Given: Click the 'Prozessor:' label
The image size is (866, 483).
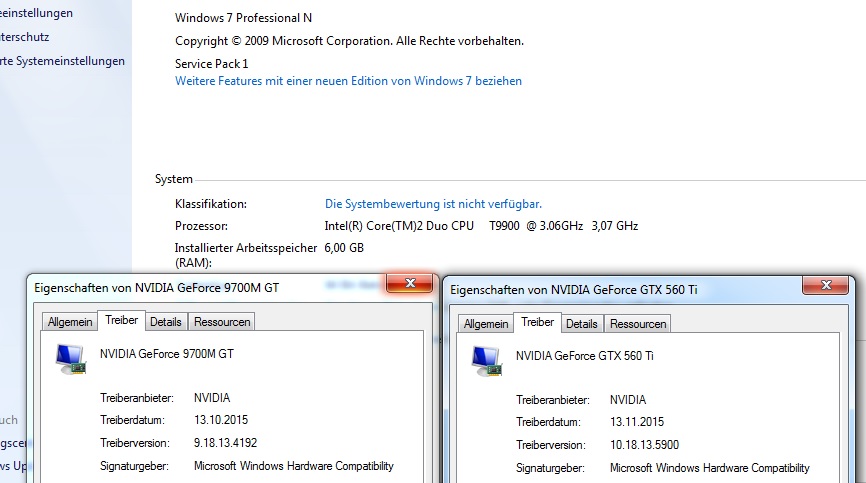Looking at the screenshot, I should click(x=202, y=226).
